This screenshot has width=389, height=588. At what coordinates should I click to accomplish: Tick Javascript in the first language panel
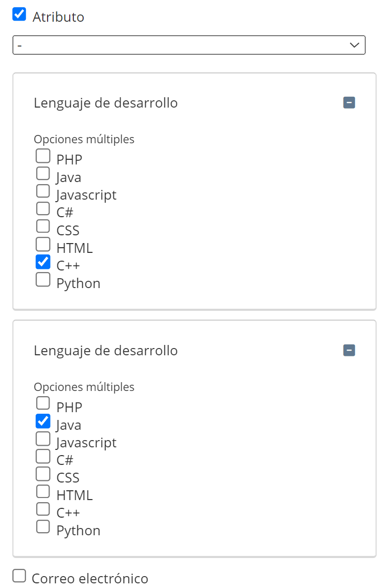(x=43, y=191)
